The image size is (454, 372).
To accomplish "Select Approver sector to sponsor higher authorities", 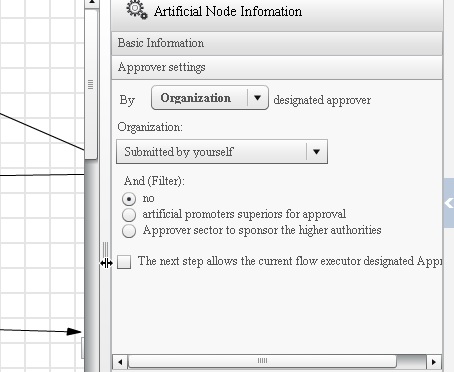I will (129, 231).
